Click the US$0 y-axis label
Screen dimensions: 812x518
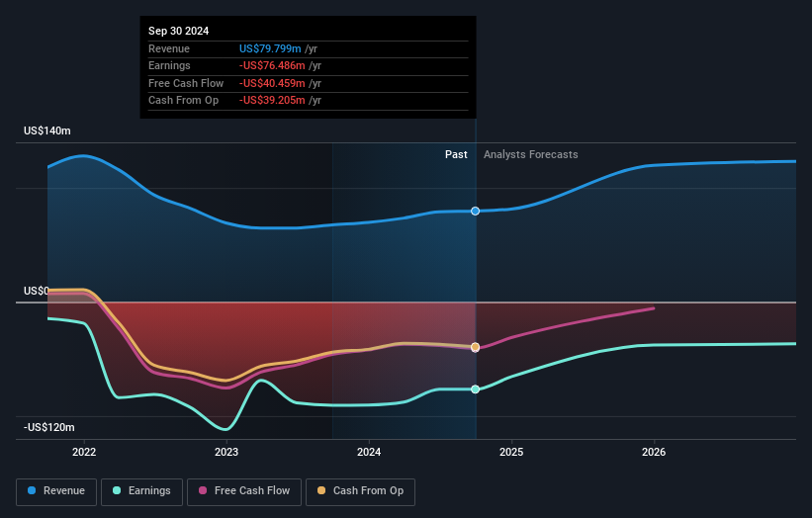(37, 291)
